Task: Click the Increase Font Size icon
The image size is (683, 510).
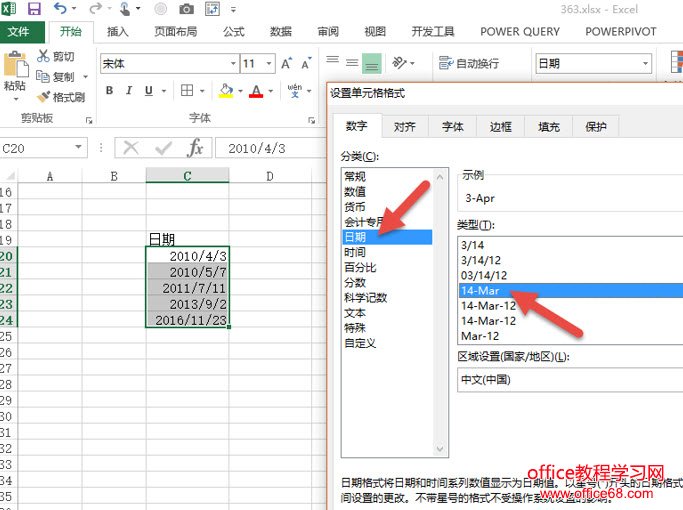Action: click(x=287, y=64)
